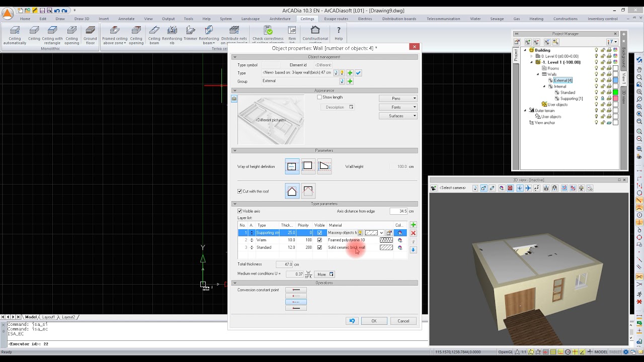Click the undo arrow button beside OK
Screen dimensions: 644x362
pos(352,321)
